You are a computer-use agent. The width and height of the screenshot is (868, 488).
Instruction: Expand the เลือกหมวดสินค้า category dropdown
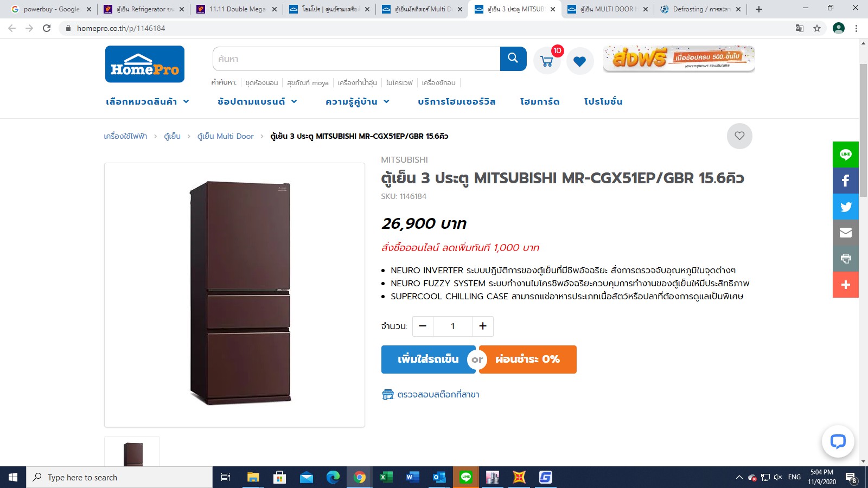pyautogui.click(x=148, y=101)
